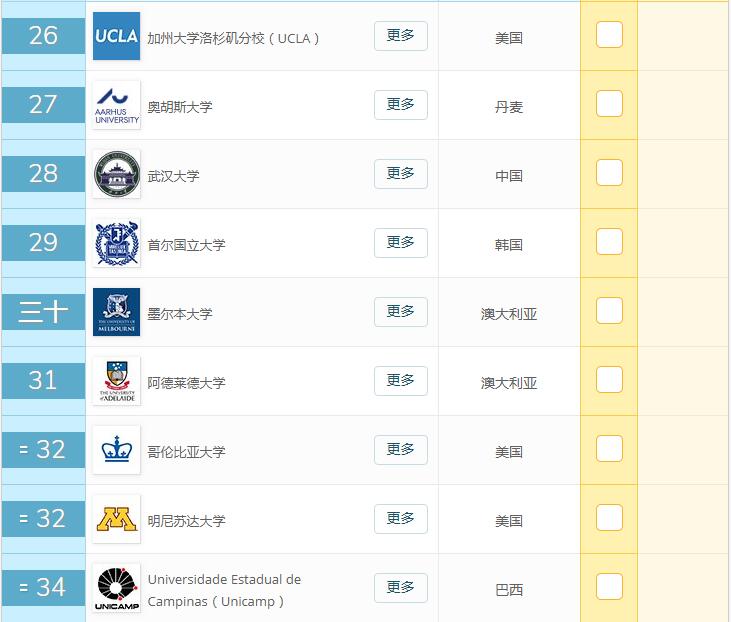Click the Unicamp logo icon

point(116,589)
